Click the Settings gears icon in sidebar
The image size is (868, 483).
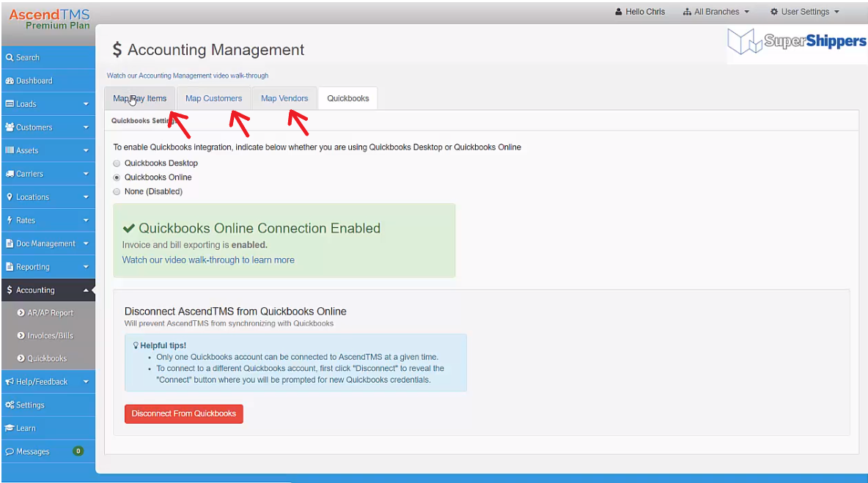10,405
